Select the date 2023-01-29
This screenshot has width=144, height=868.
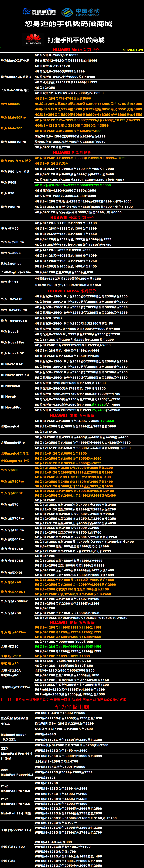point(133,50)
